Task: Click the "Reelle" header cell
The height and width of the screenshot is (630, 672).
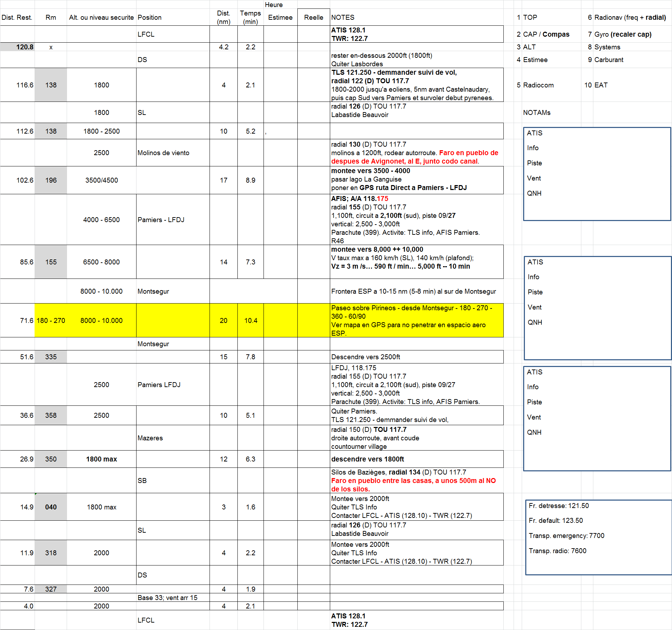Action: click(x=314, y=17)
